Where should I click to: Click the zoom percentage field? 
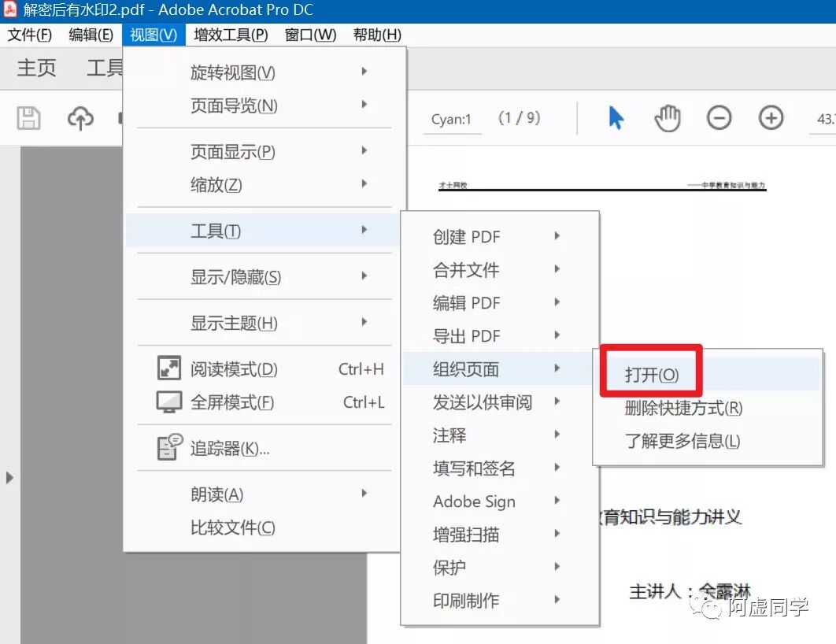coord(824,119)
